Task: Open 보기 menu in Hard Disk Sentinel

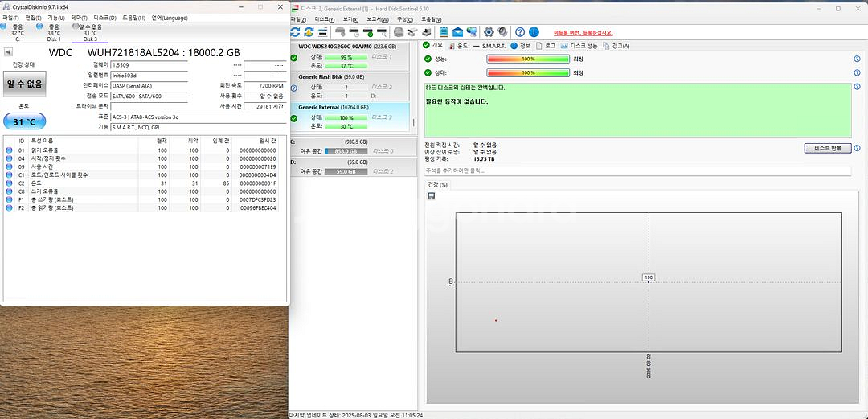Action: [x=351, y=18]
